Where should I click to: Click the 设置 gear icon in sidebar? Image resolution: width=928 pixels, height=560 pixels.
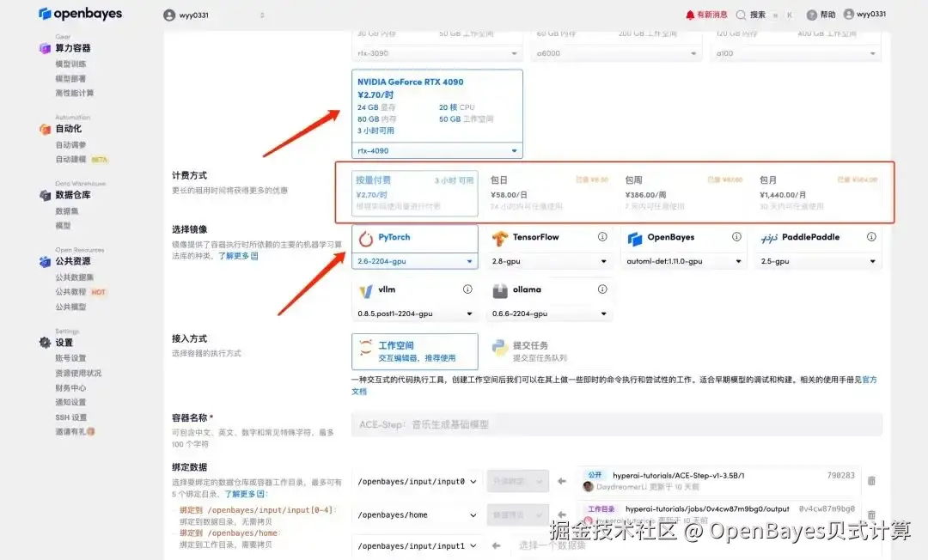(x=45, y=343)
